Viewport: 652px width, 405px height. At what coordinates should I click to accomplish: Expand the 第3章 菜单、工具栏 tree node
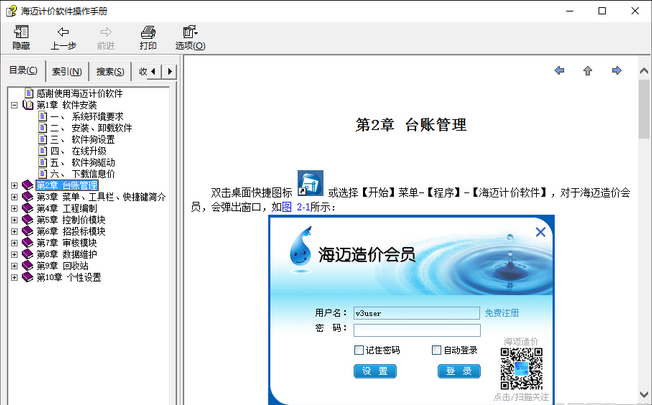13,197
